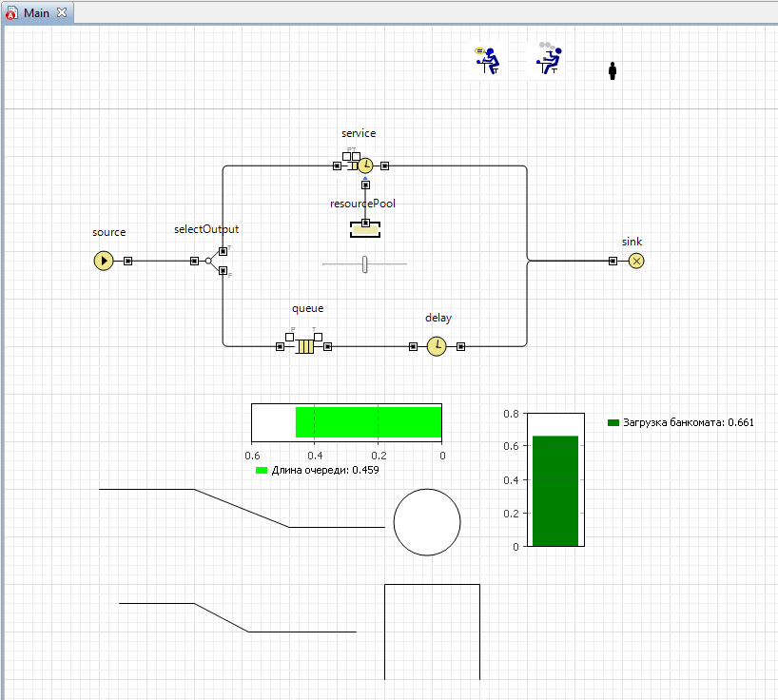Click the resourcePool top port
778x700 pixels.
point(365,223)
